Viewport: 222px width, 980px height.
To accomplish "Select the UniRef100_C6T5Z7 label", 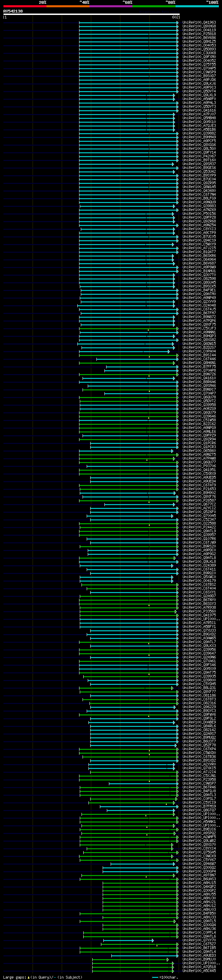I will tap(199, 944).
